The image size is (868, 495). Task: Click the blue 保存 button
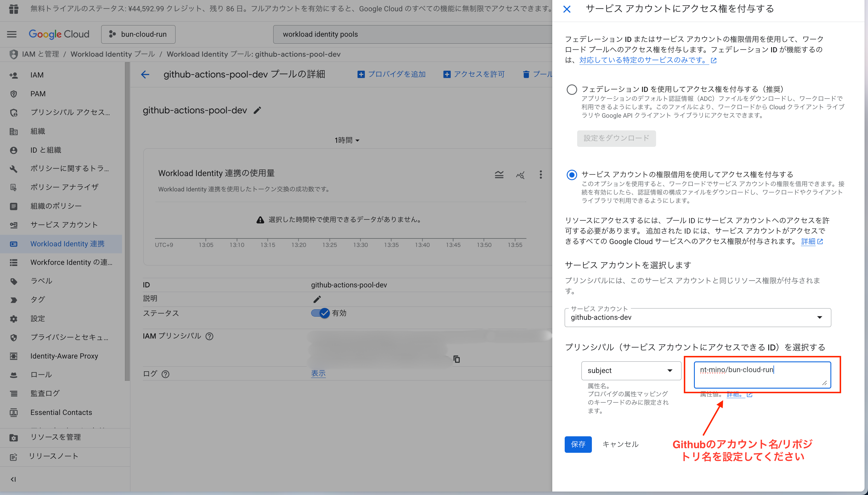pyautogui.click(x=578, y=444)
